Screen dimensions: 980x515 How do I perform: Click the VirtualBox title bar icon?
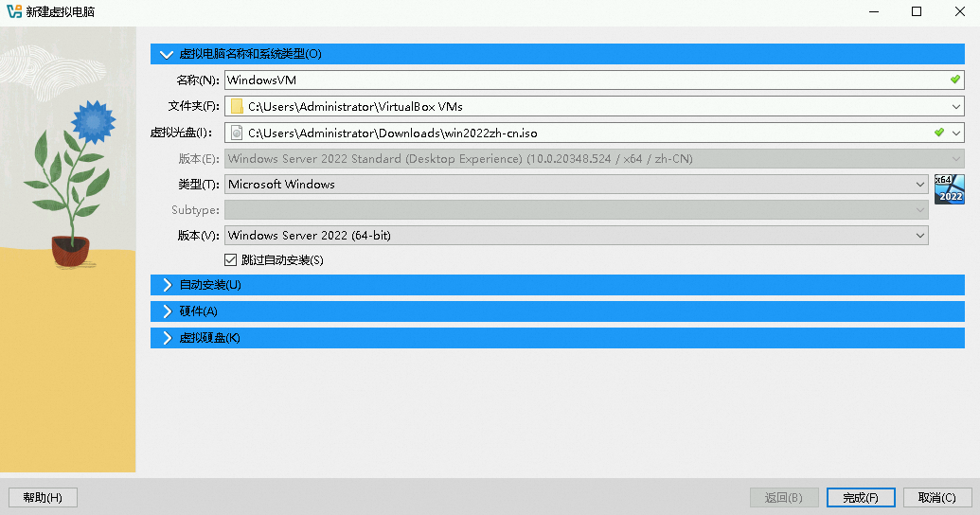pos(14,11)
